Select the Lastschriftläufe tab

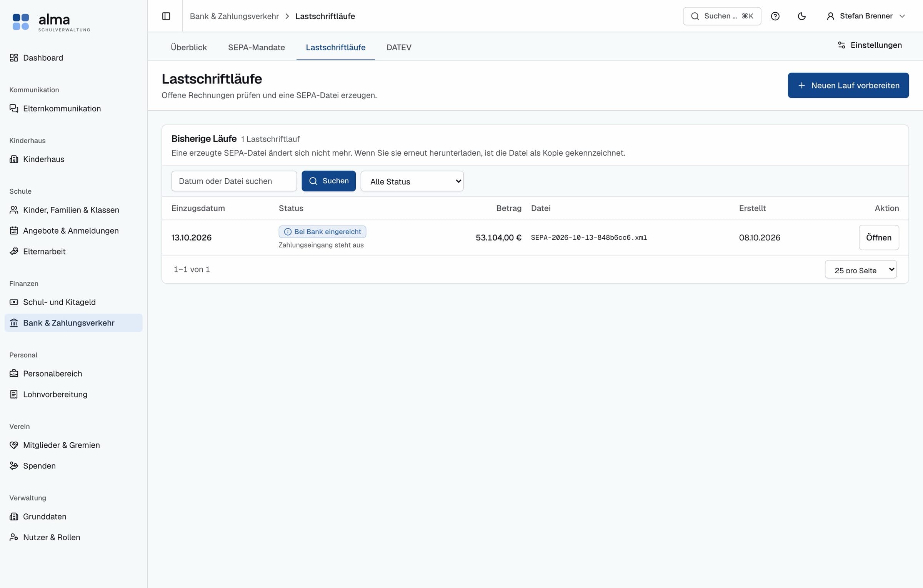coord(335,47)
